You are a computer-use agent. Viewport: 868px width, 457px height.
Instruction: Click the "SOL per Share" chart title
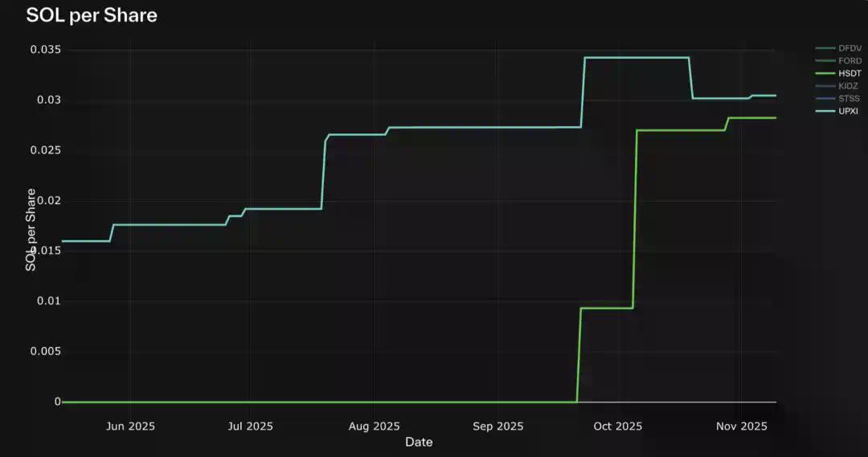coord(92,14)
